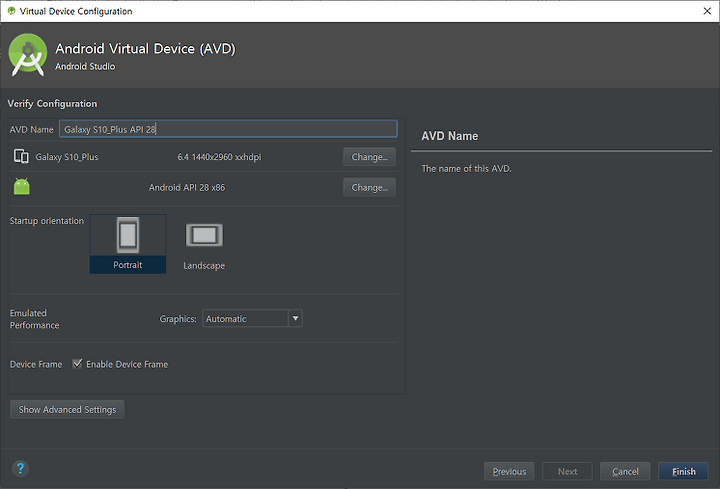
Task: Click the 'Galaxy S10_Plus' device name text
Action: [x=67, y=157]
